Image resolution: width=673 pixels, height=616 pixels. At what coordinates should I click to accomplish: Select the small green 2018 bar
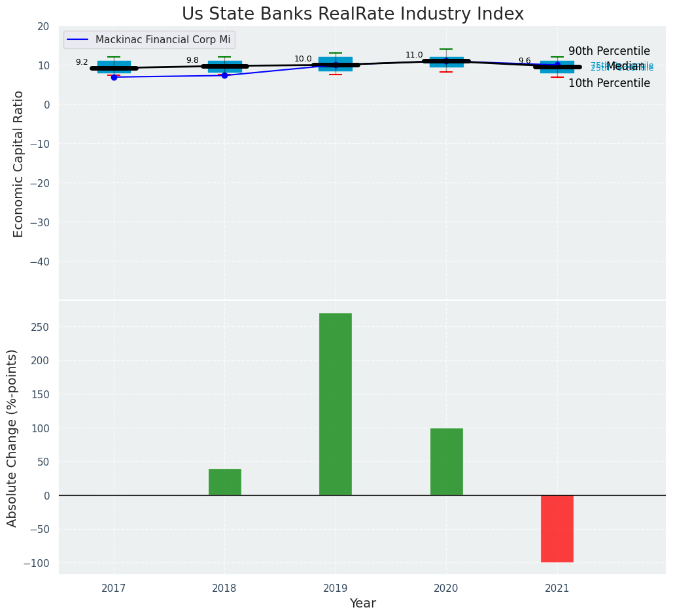(x=224, y=482)
